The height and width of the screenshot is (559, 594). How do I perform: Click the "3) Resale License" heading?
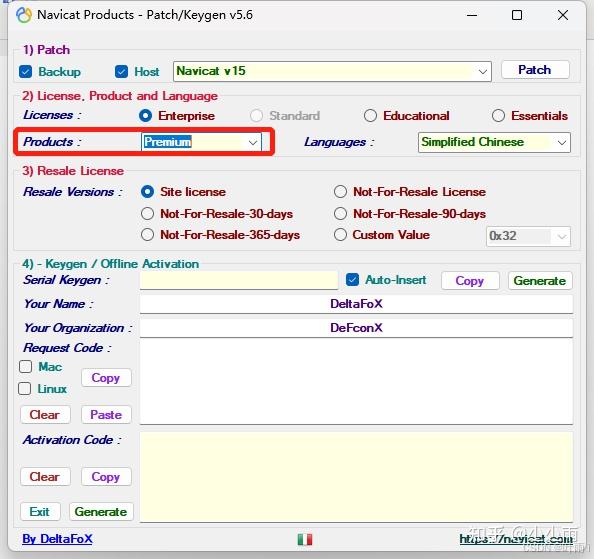coord(73,171)
